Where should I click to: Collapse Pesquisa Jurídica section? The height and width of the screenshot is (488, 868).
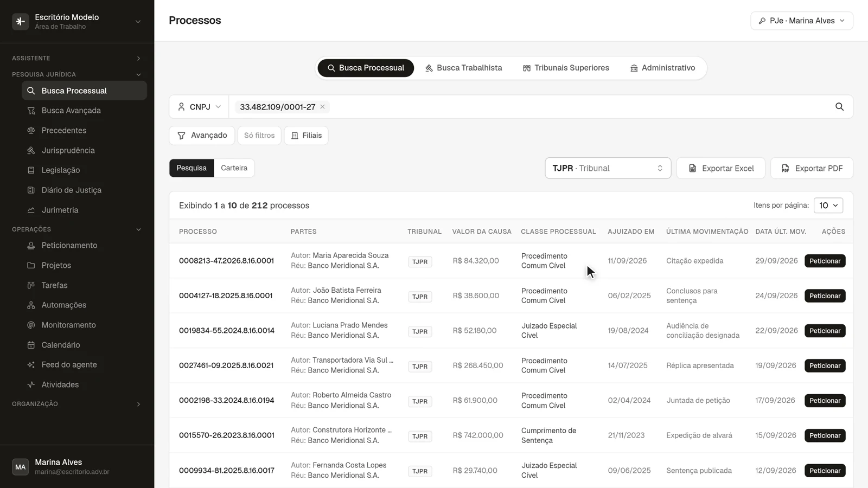(77, 74)
